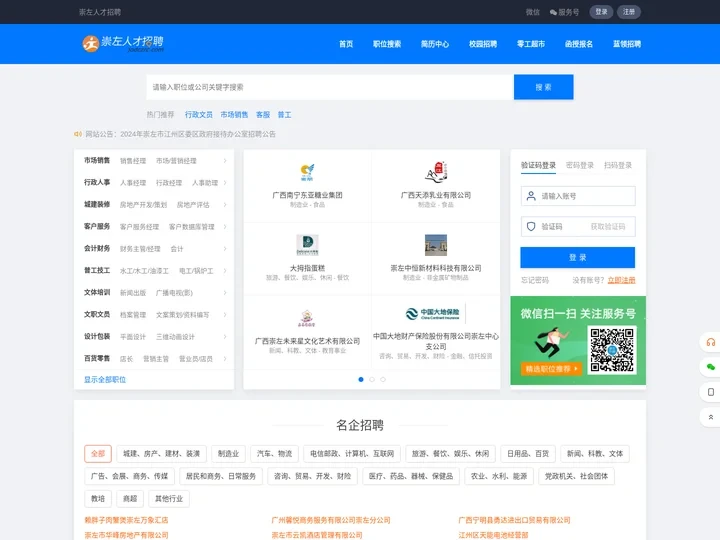Open 广西南宁东亚糖业集团 company logo
The image size is (720, 540).
[x=307, y=172]
